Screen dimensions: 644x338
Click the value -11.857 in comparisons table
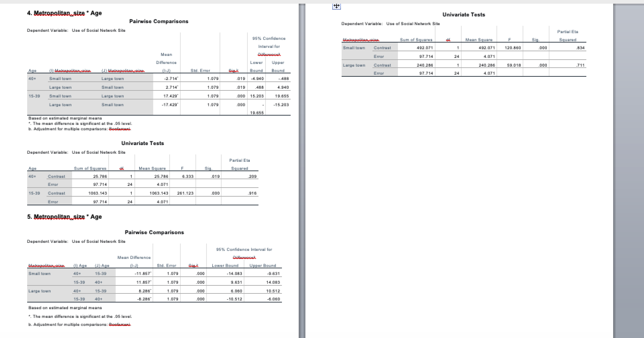pyautogui.click(x=141, y=273)
